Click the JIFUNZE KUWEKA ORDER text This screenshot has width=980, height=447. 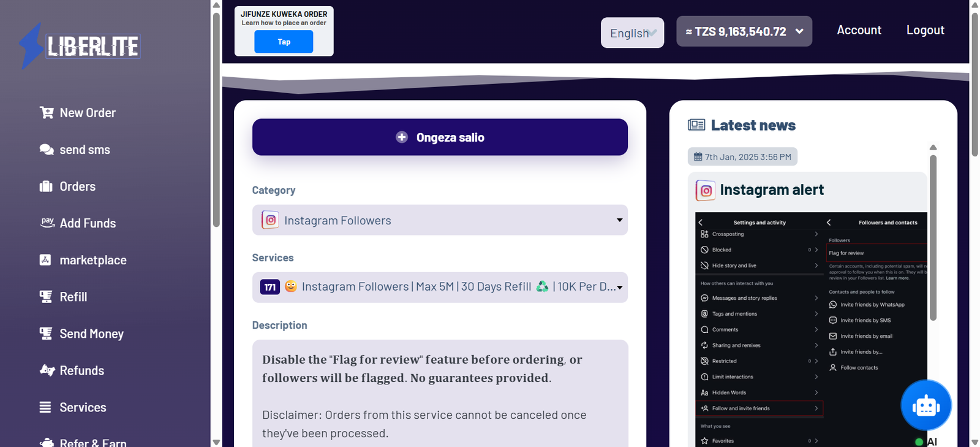click(284, 14)
